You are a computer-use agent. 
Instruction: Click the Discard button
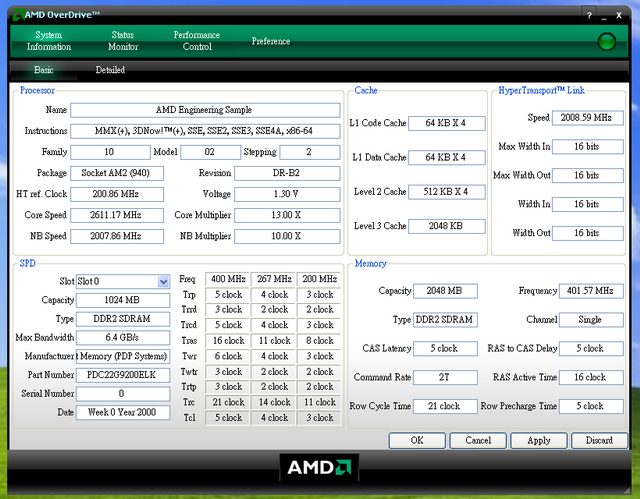click(599, 440)
